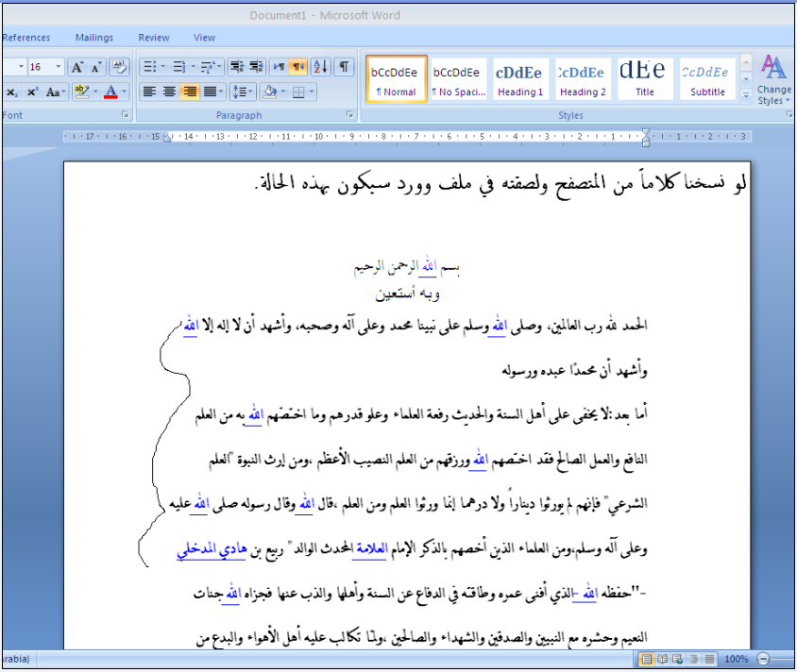The width and height of the screenshot is (797, 672).
Task: Expand the Styles gallery More arrow
Action: coord(746,95)
